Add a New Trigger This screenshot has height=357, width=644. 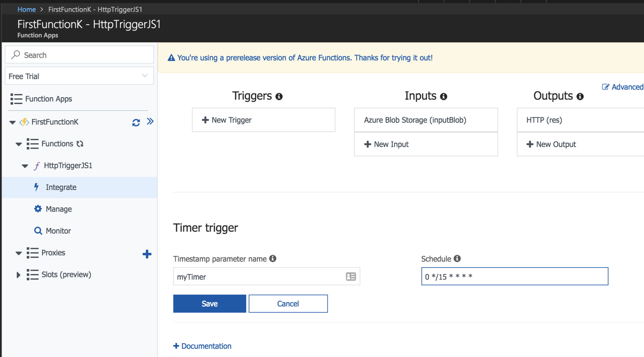[x=263, y=120]
